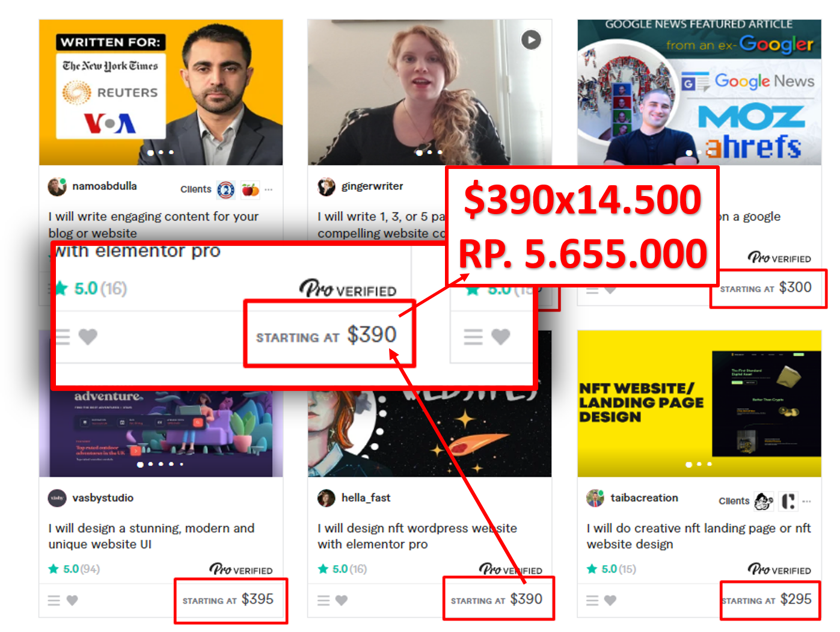Viewport: 840px width, 632px height.
Task: Click the Starting at $395 price
Action: pyautogui.click(x=228, y=600)
